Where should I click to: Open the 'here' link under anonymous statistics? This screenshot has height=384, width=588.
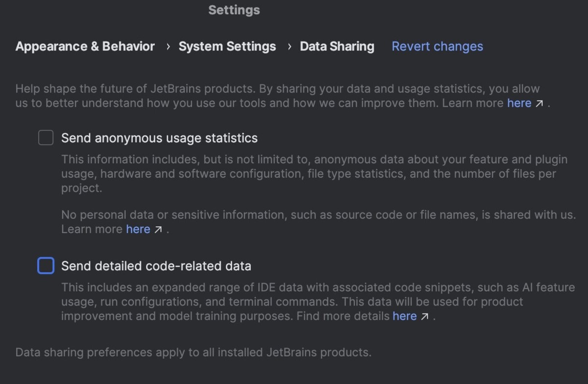(x=138, y=229)
